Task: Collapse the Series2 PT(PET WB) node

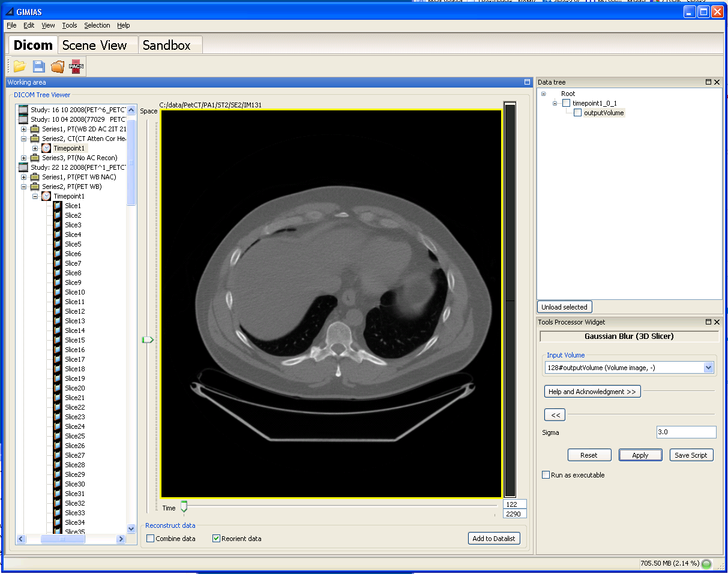Action: pyautogui.click(x=23, y=187)
